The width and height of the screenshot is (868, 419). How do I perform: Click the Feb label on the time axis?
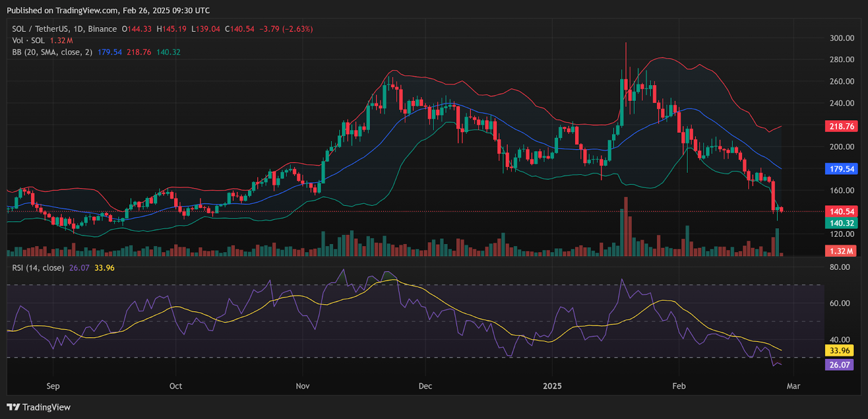coord(679,386)
